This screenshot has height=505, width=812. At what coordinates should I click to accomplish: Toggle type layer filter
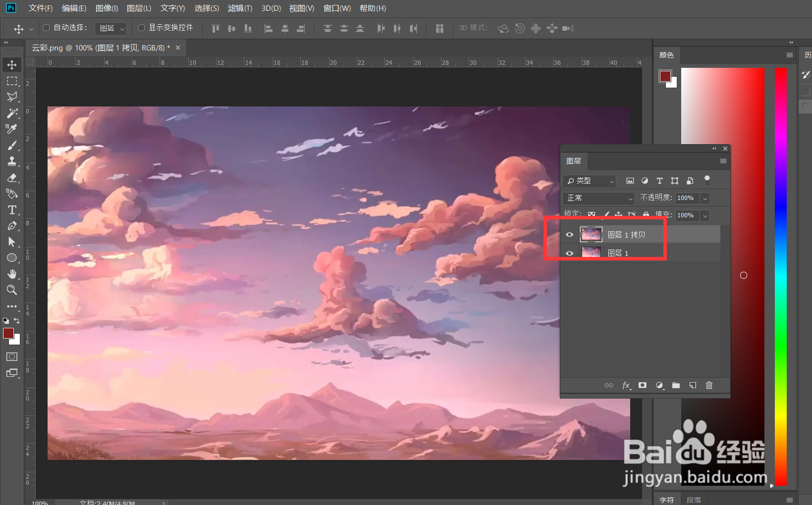coord(659,181)
